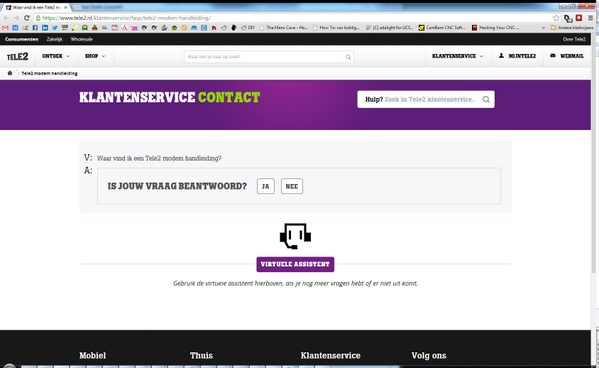The height and width of the screenshot is (368, 599).
Task: Click the page vertical scrollbar
Action: [594, 153]
